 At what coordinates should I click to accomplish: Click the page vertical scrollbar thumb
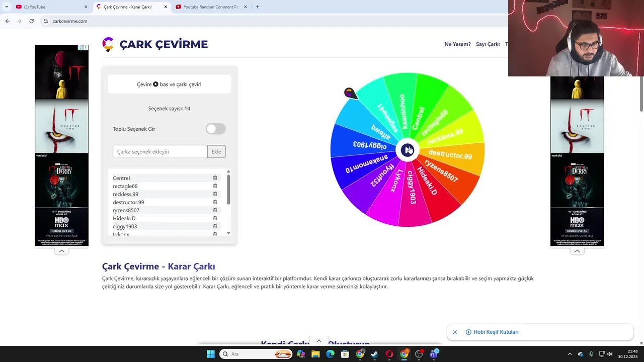[641, 95]
